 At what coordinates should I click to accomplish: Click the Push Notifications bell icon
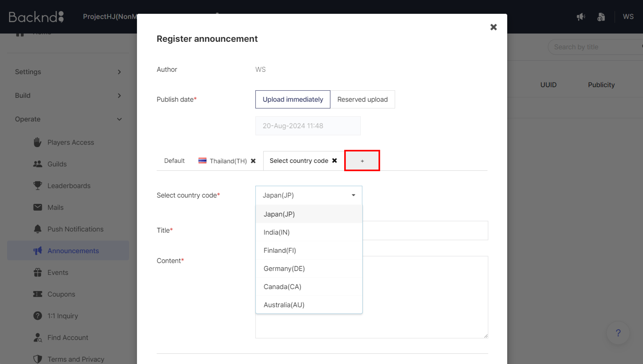pyautogui.click(x=37, y=229)
